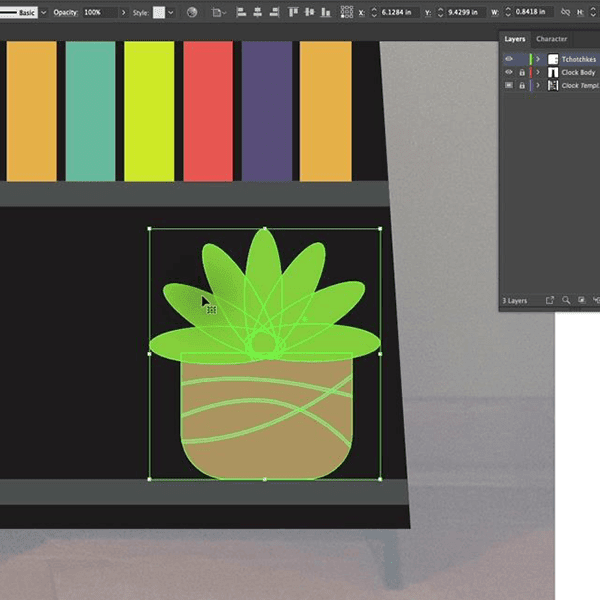The height and width of the screenshot is (600, 600).
Task: Select the Layers panel tab
Action: click(x=515, y=39)
